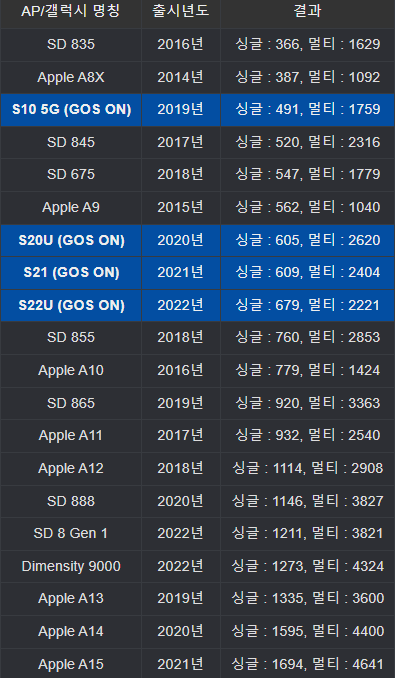Click the result '싱글 : 547, 멀티 : 1779'

coord(308,174)
